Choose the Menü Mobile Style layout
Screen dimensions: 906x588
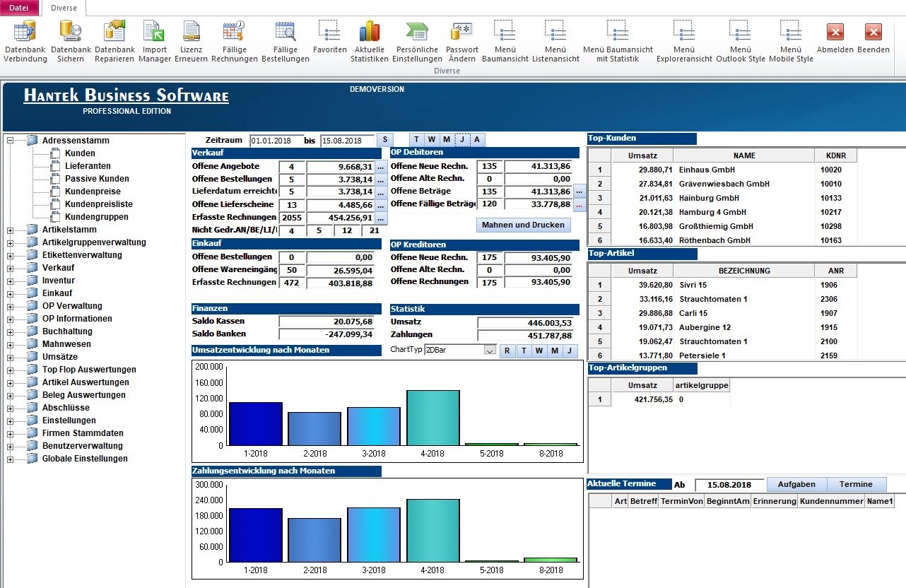tap(791, 42)
